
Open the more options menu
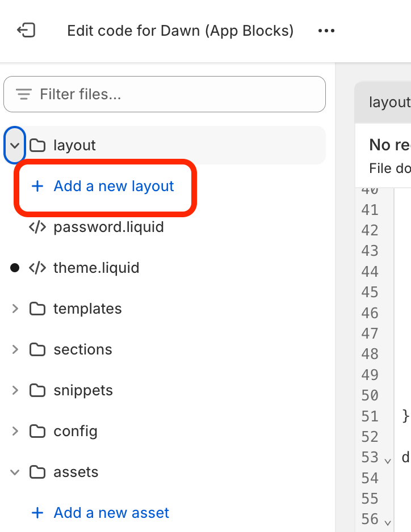pyautogui.click(x=326, y=31)
